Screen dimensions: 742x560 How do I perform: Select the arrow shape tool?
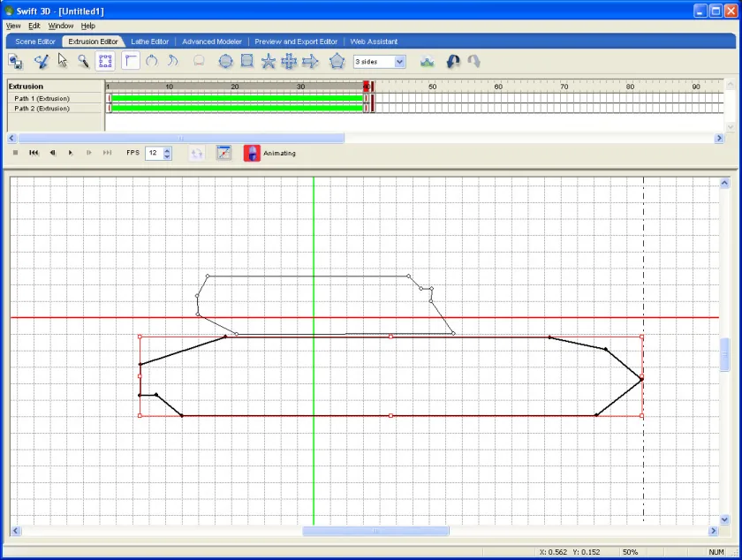pyautogui.click(x=310, y=62)
